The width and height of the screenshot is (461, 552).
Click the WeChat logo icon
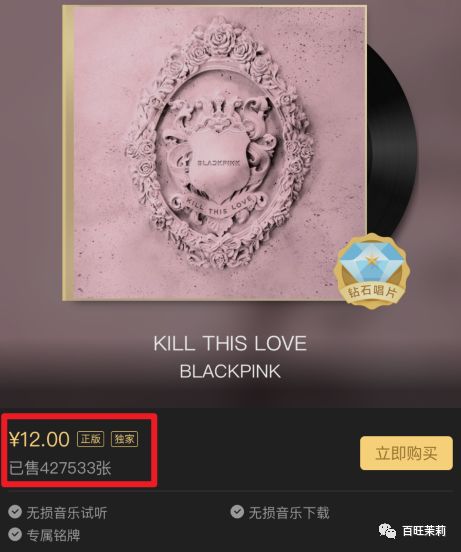[387, 531]
